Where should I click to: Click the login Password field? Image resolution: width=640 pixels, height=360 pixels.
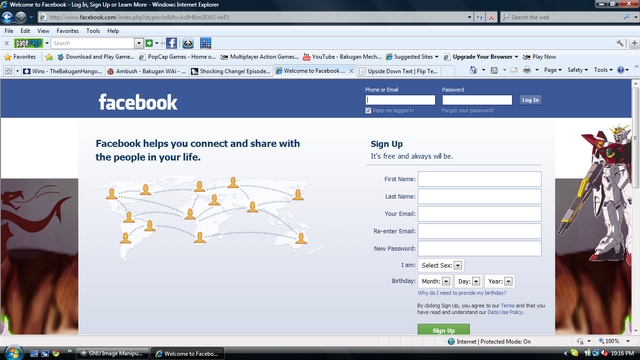tap(477, 100)
